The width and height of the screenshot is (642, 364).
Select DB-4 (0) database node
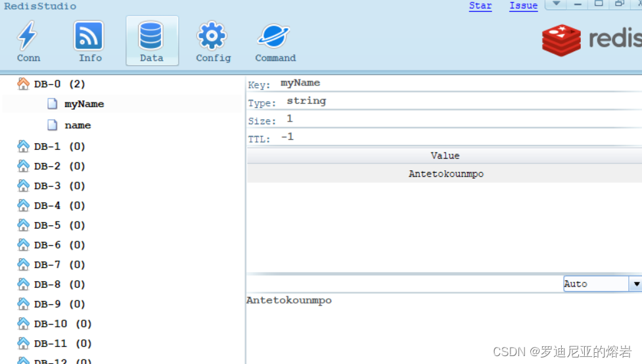tap(59, 205)
